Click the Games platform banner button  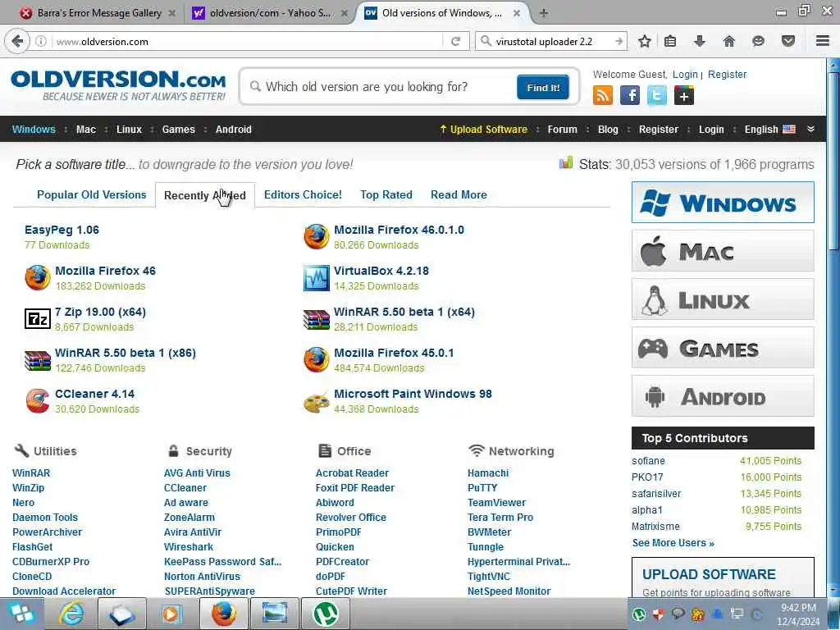pos(723,348)
